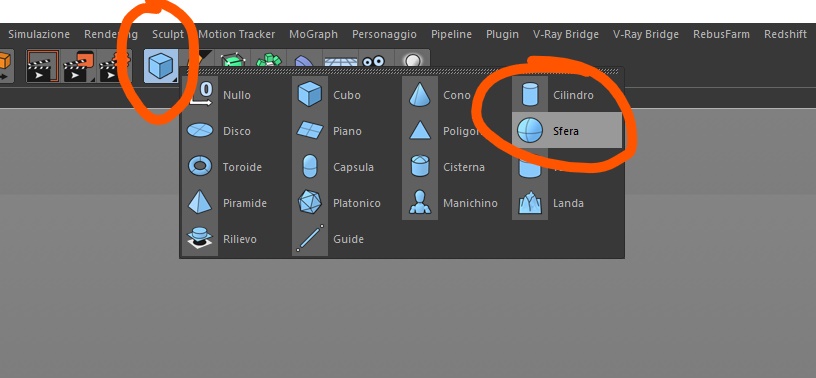Add a Manichino figure object
The height and width of the screenshot is (378, 816).
tap(455, 203)
